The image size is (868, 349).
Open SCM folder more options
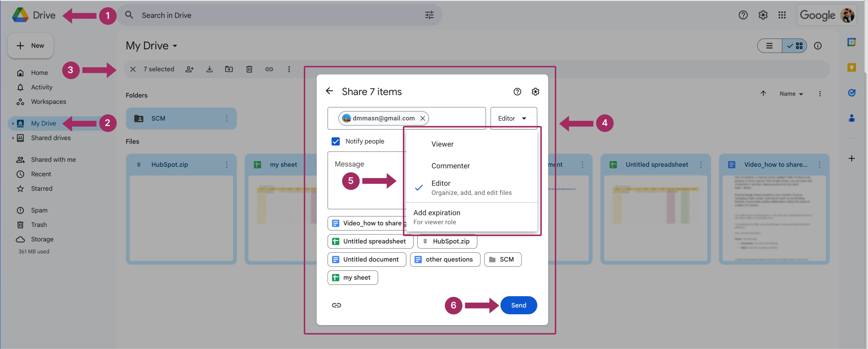pyautogui.click(x=227, y=118)
